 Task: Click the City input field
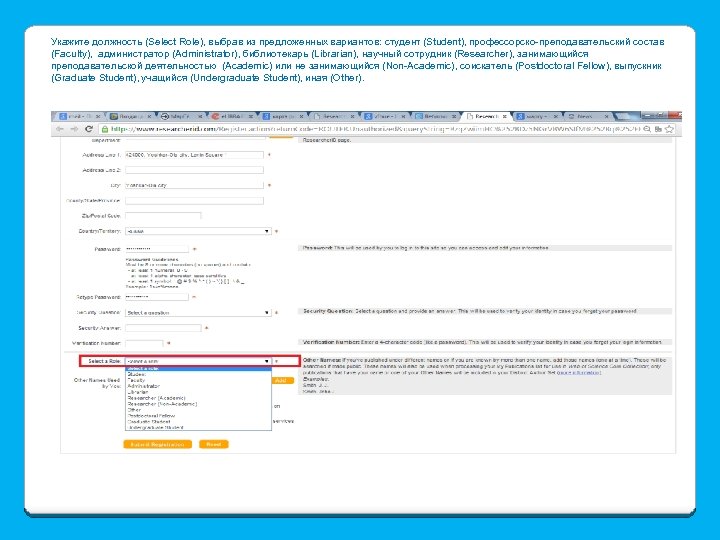coord(195,186)
